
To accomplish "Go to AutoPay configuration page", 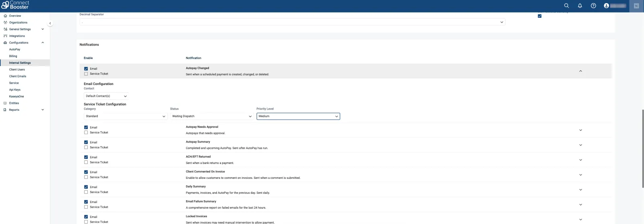I will pos(14,50).
